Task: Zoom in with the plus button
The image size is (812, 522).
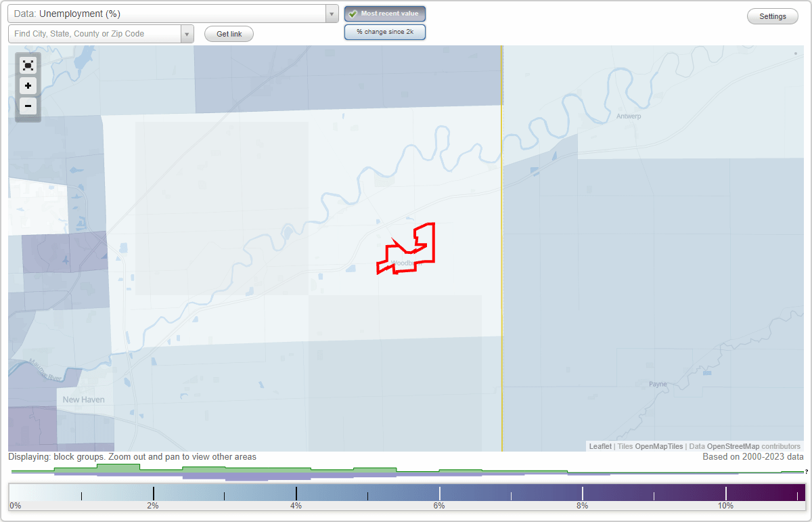Action: coord(28,86)
